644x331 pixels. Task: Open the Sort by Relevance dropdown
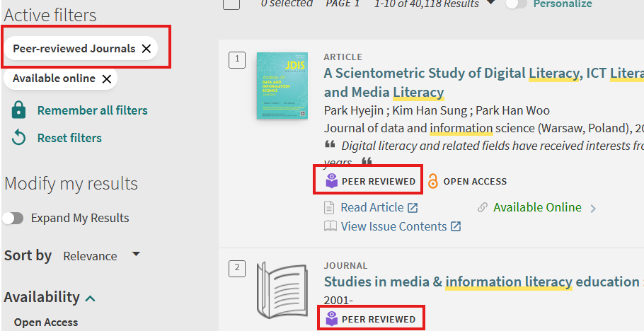click(x=101, y=256)
